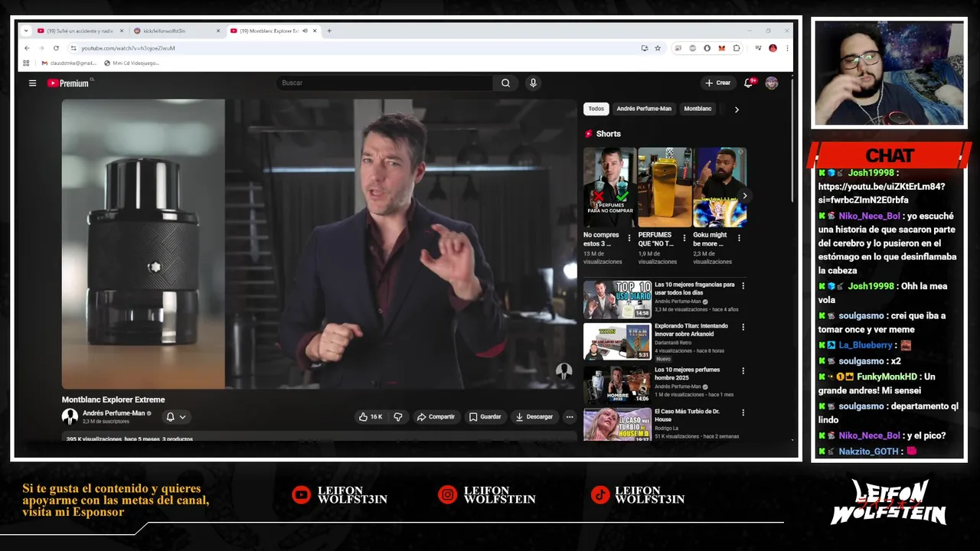Go back in the browser
Screen dimensions: 980x551
[28, 48]
